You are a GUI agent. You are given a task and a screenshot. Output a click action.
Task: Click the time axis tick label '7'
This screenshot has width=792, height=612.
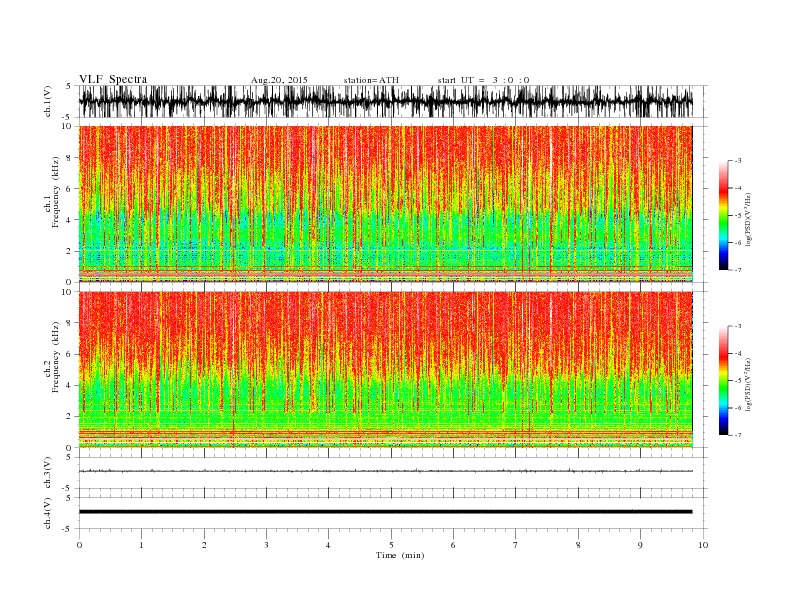(x=516, y=545)
